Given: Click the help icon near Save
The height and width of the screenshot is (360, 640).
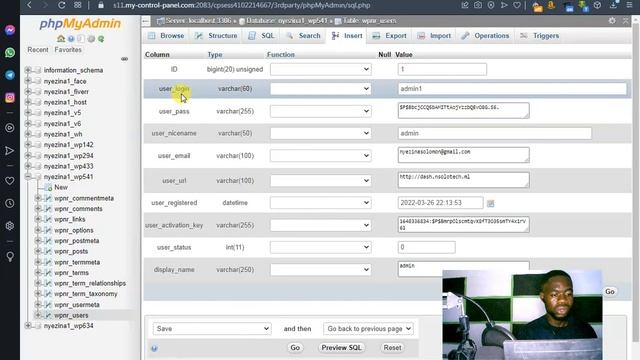Looking at the screenshot, I should pyautogui.click(x=154, y=348).
